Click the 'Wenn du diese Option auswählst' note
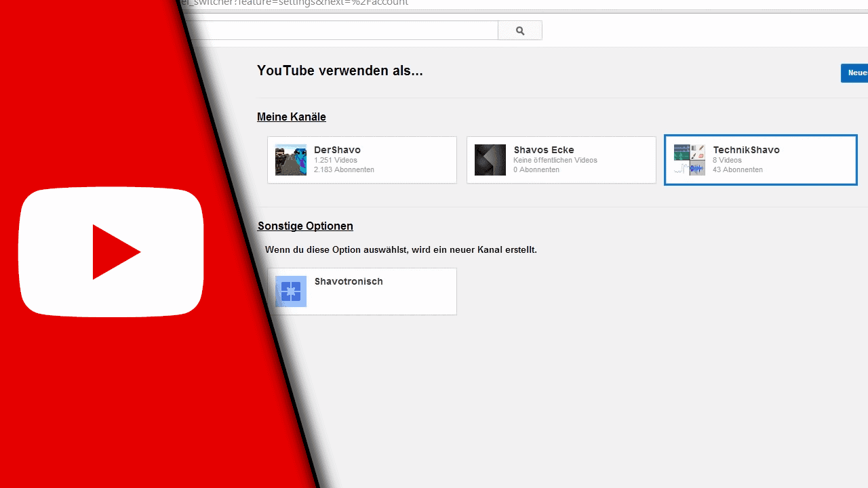Screen dimensions: 868x488 click(x=401, y=250)
